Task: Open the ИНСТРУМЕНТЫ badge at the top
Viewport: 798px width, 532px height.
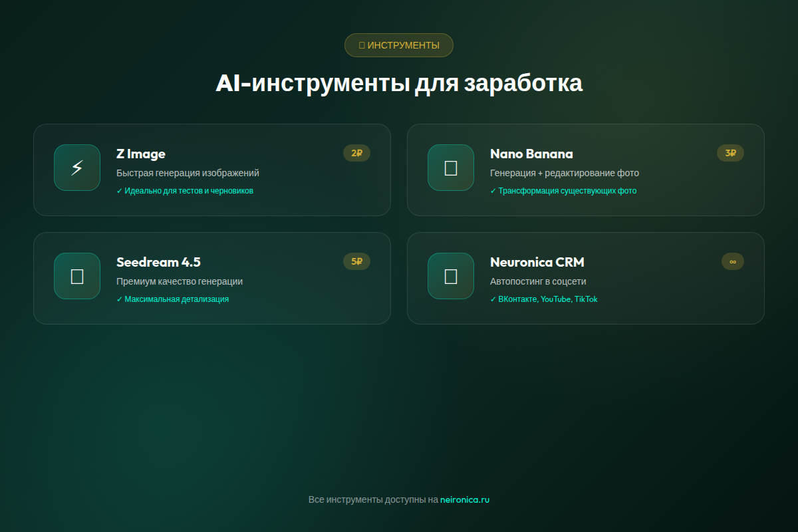Action: [398, 45]
